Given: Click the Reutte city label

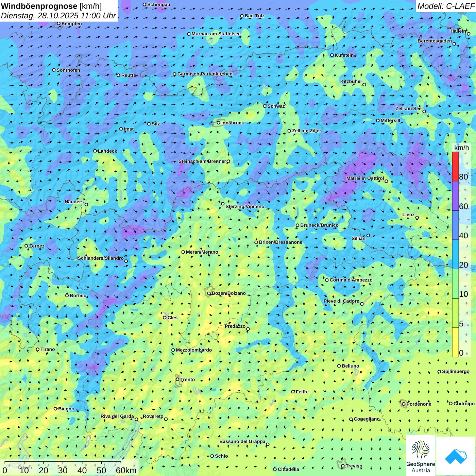Looking at the screenshot, I should 129,75.
